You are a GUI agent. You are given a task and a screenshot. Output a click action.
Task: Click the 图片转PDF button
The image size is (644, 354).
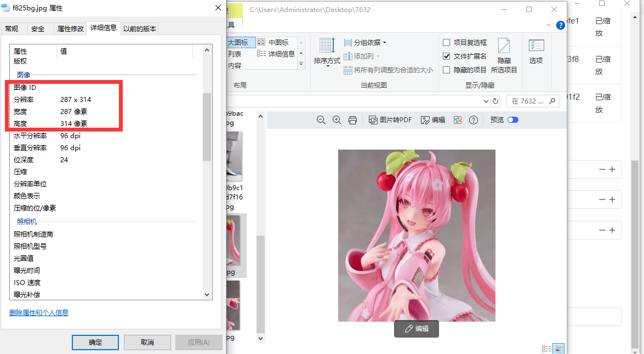pyautogui.click(x=390, y=120)
